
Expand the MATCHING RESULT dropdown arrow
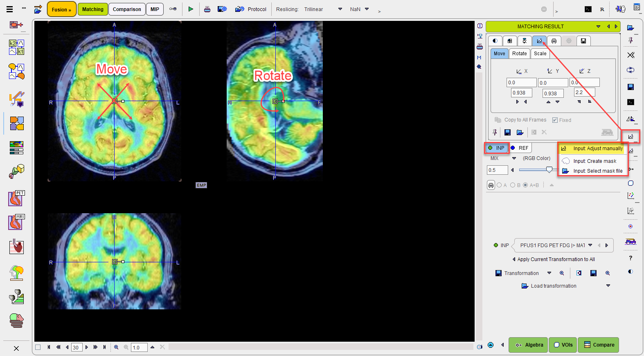point(598,27)
